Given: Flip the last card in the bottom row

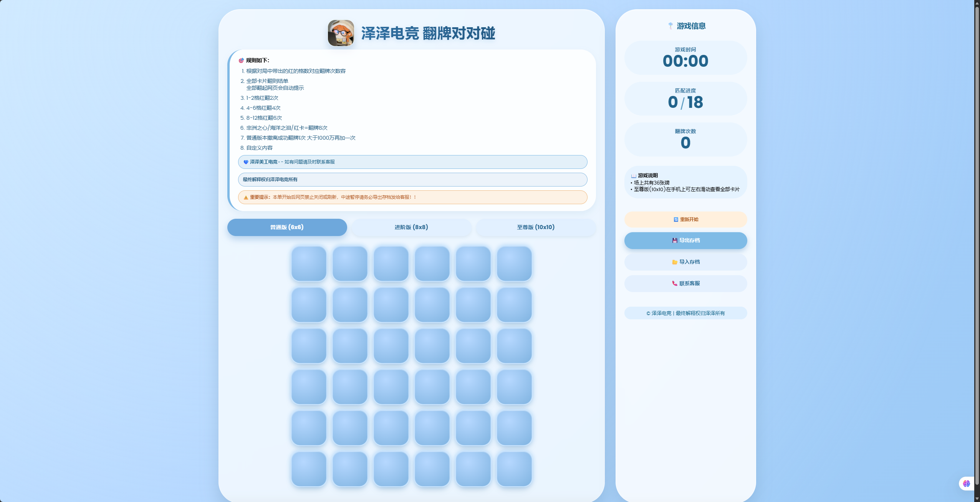Looking at the screenshot, I should (514, 469).
